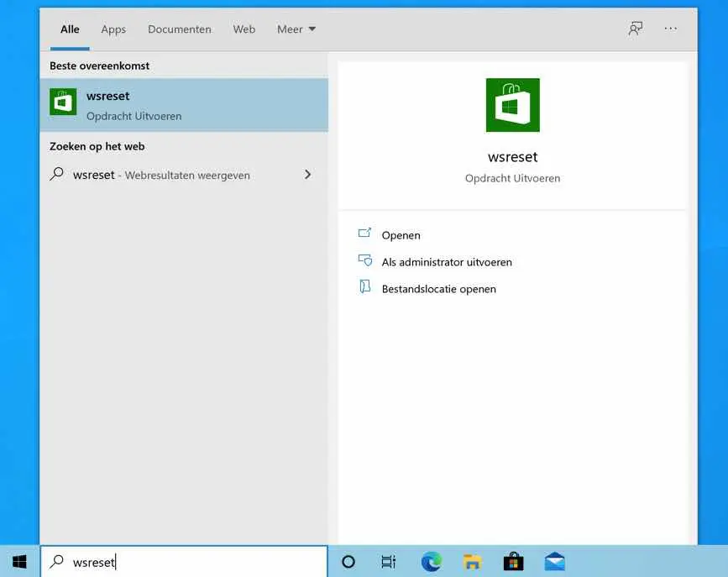This screenshot has width=728, height=577.
Task: Open wsreset Webresultaten weergeven entry
Action: coord(184,175)
